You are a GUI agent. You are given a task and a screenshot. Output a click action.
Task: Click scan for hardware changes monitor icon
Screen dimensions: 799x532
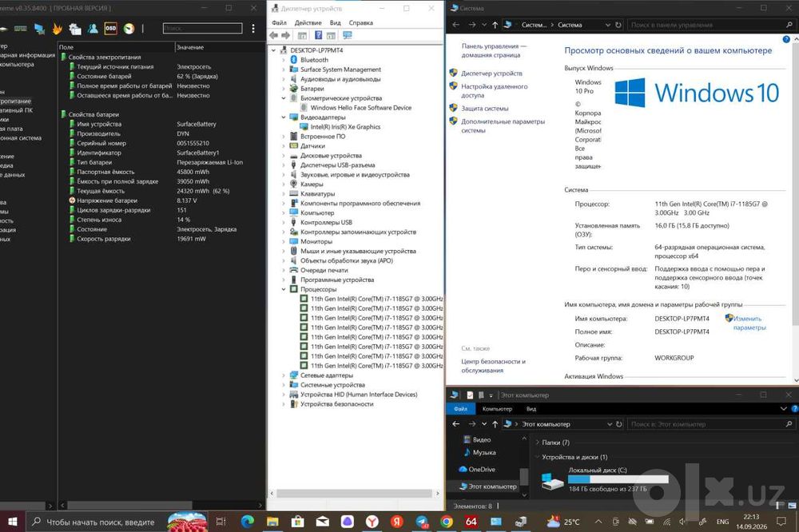tap(348, 35)
